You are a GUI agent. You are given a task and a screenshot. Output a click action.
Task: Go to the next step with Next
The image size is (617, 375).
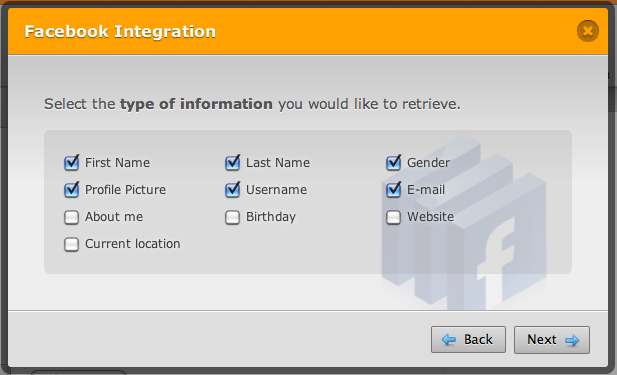pyautogui.click(x=552, y=340)
